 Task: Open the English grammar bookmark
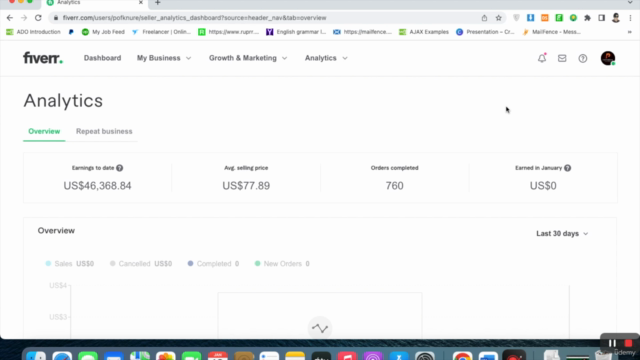point(296,32)
